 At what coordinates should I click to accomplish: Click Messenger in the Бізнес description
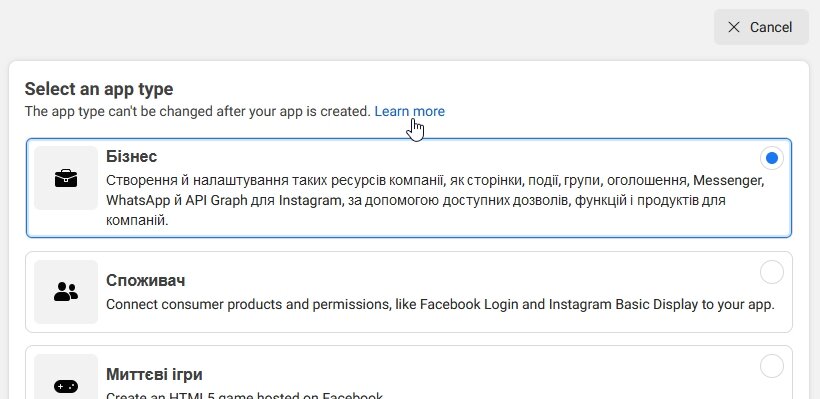tap(729, 181)
